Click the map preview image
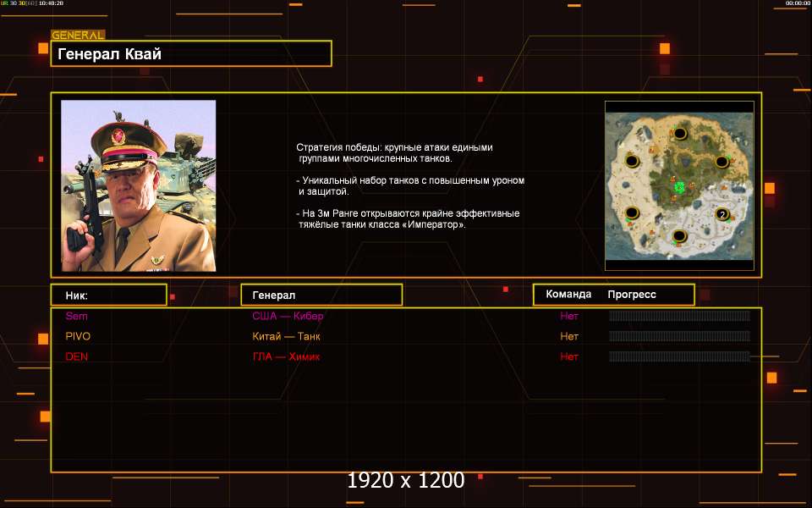812x508 pixels. pos(679,185)
